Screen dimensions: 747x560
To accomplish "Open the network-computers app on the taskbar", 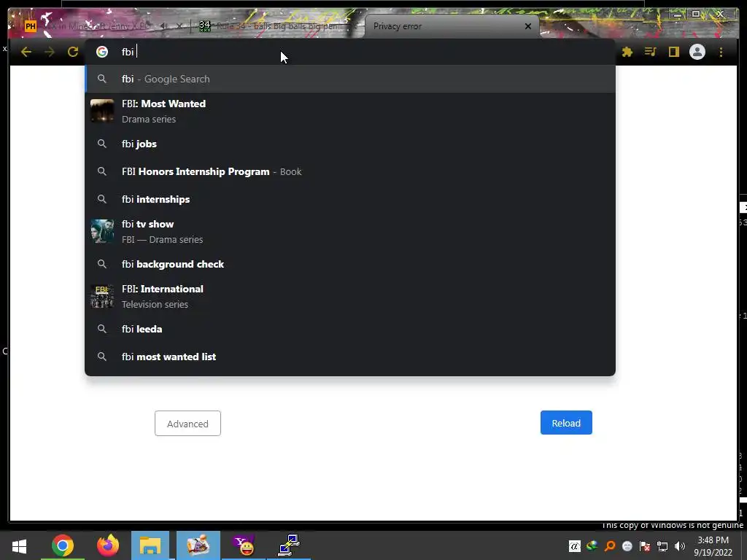I will pyautogui.click(x=289, y=545).
